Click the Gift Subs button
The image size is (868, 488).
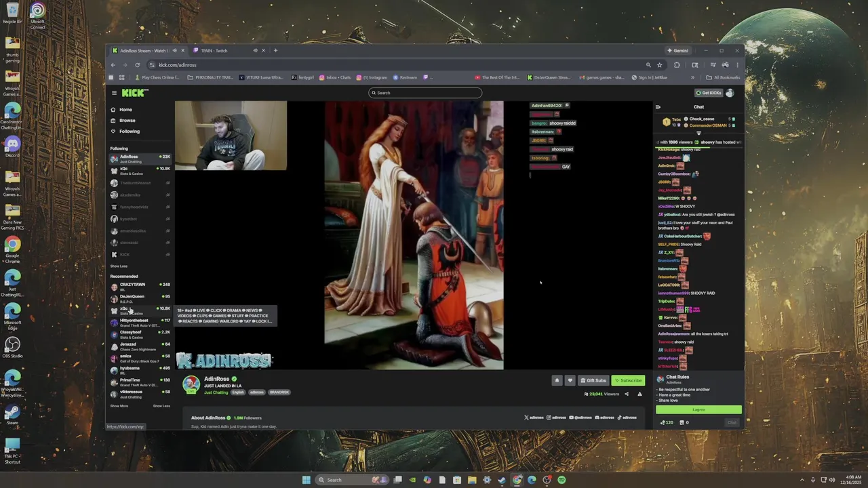tap(593, 380)
